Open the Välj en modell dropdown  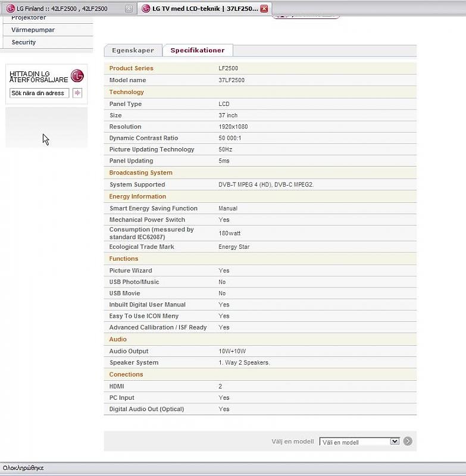(x=359, y=441)
